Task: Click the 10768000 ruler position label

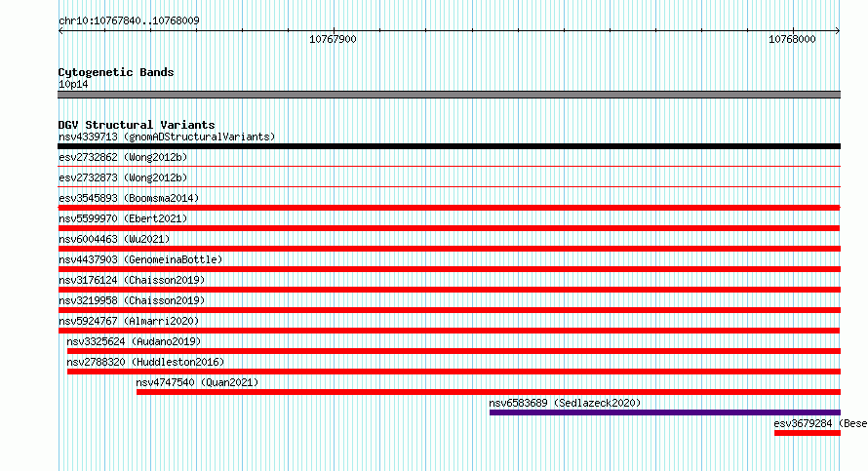Action: 792,39
